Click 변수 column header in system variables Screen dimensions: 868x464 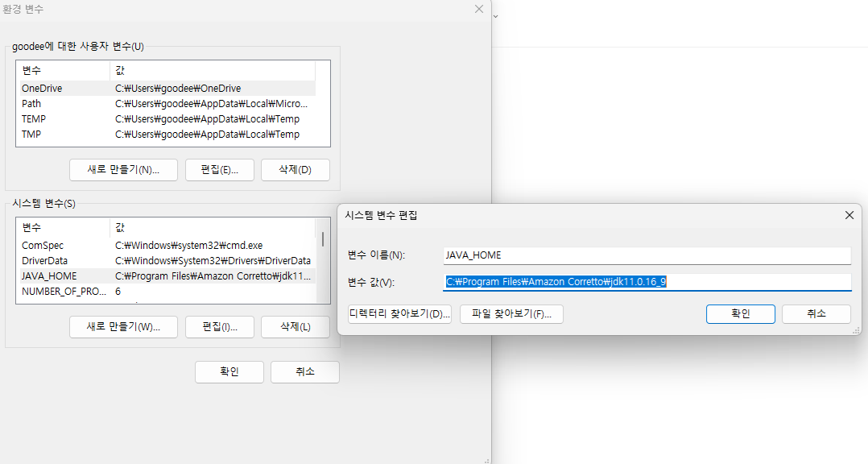[x=64, y=228]
